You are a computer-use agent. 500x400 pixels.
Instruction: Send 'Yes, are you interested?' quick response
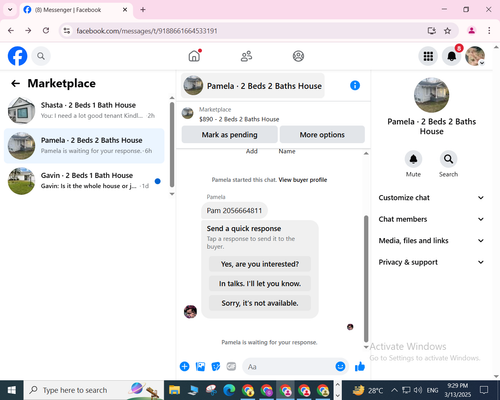click(x=260, y=264)
